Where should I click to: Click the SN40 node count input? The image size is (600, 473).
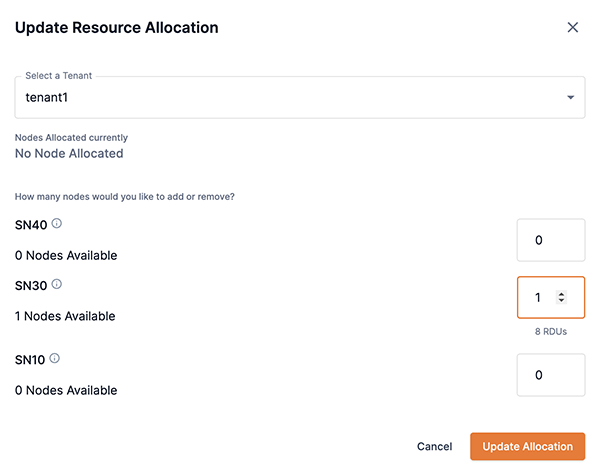(550, 240)
